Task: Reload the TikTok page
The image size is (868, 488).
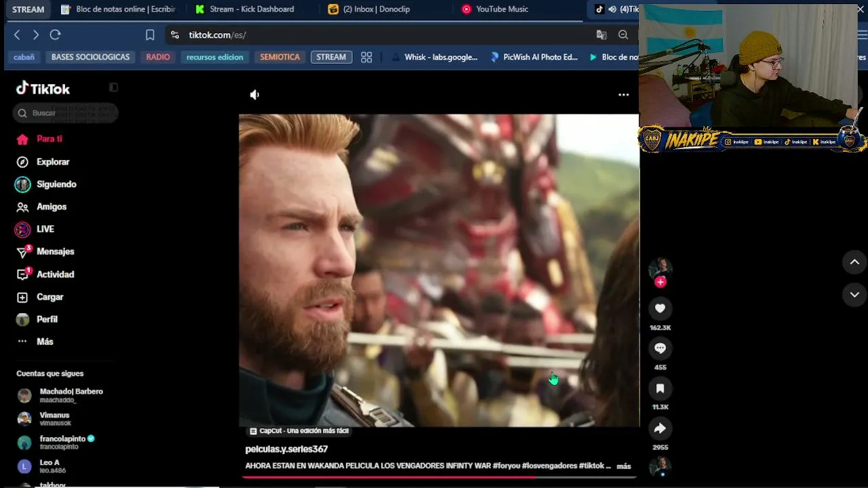Action: (56, 35)
